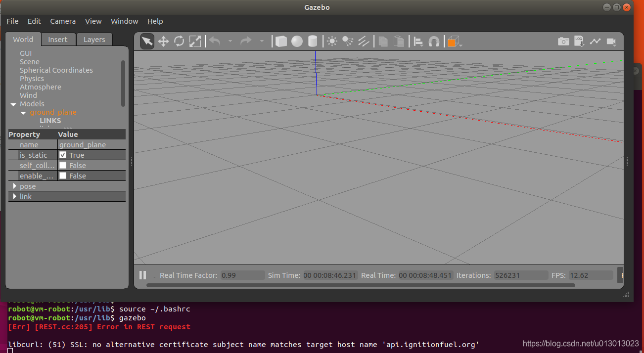Image resolution: width=644 pixels, height=353 pixels.
Task: Choose the rotate tool
Action: pyautogui.click(x=179, y=42)
